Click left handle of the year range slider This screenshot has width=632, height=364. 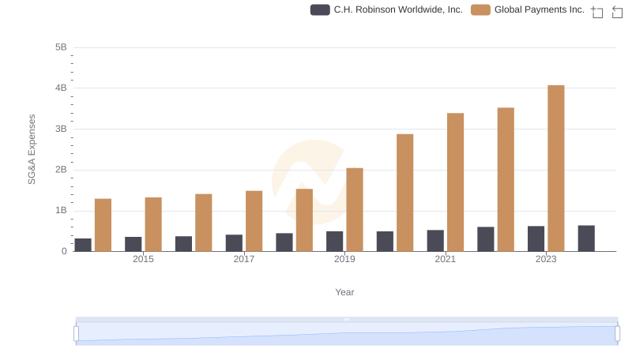(x=76, y=333)
